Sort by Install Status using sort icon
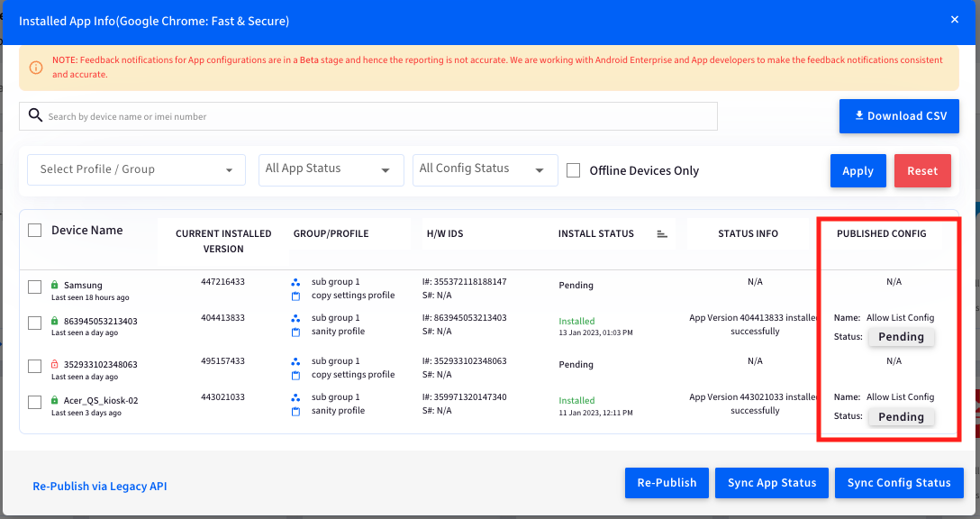The image size is (980, 519). pos(663,234)
